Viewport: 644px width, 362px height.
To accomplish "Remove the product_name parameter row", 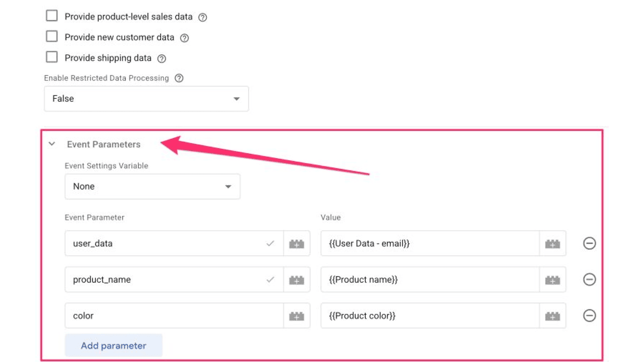I will tap(589, 280).
